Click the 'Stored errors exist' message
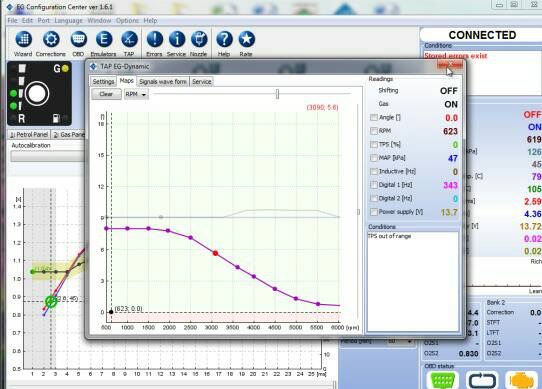This screenshot has height=389, width=542. pos(456,56)
